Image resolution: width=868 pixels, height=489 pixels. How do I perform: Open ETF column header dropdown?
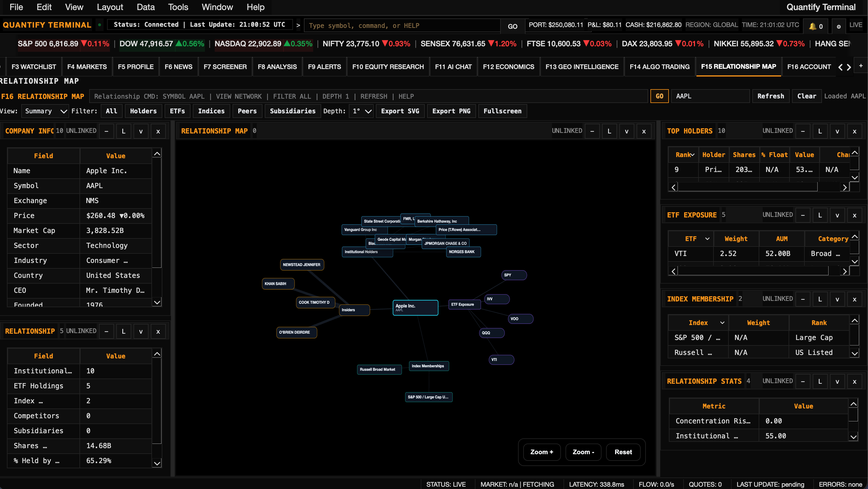(707, 239)
